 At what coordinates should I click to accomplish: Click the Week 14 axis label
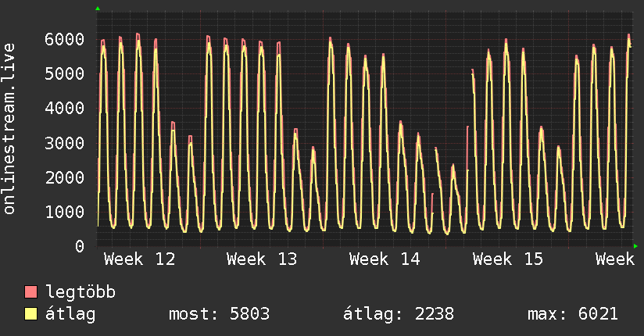385,259
